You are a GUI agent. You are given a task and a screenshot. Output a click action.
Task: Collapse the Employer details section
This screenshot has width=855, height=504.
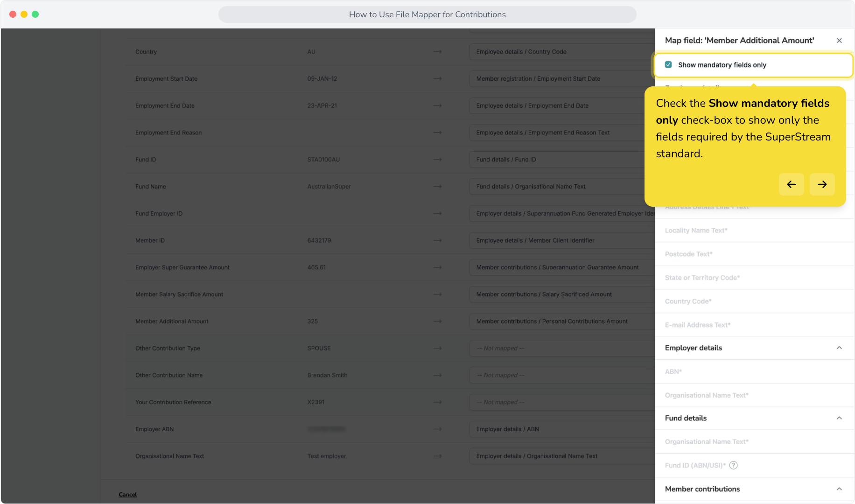[x=839, y=348]
